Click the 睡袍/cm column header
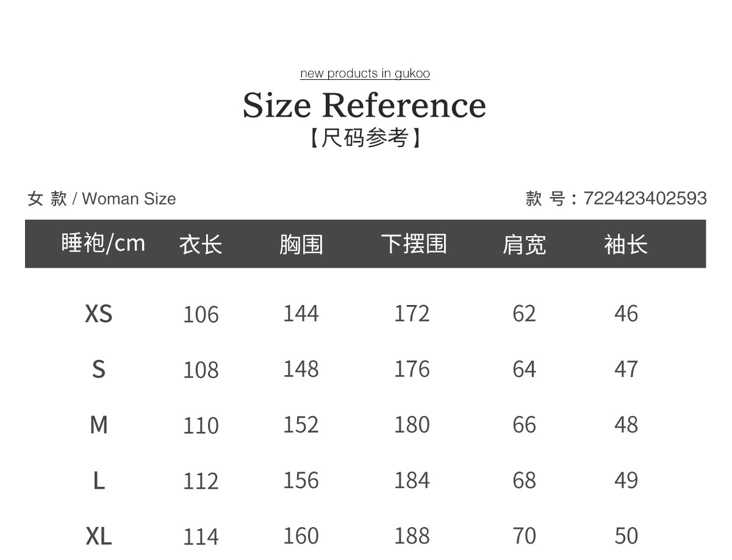Image resolution: width=732 pixels, height=560 pixels. [x=103, y=243]
